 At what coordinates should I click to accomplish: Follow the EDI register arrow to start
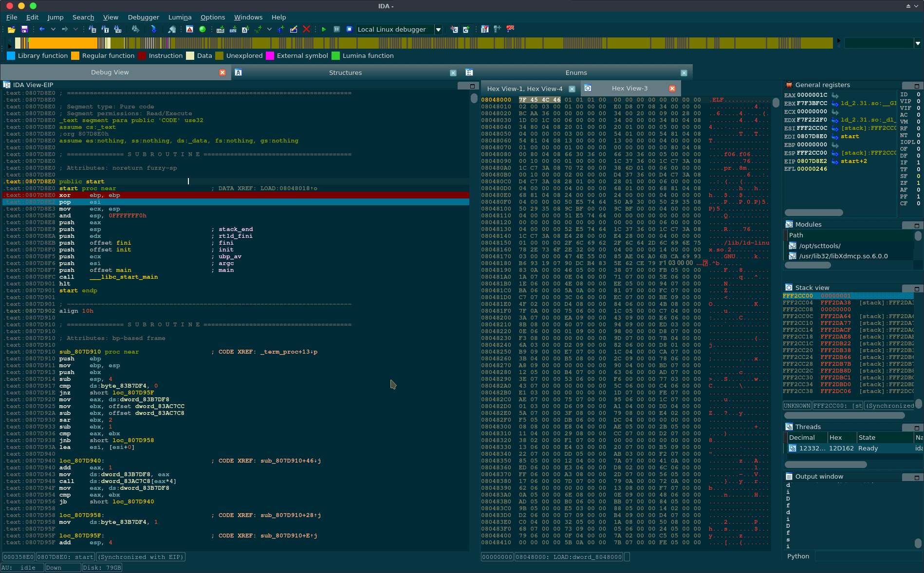click(835, 136)
